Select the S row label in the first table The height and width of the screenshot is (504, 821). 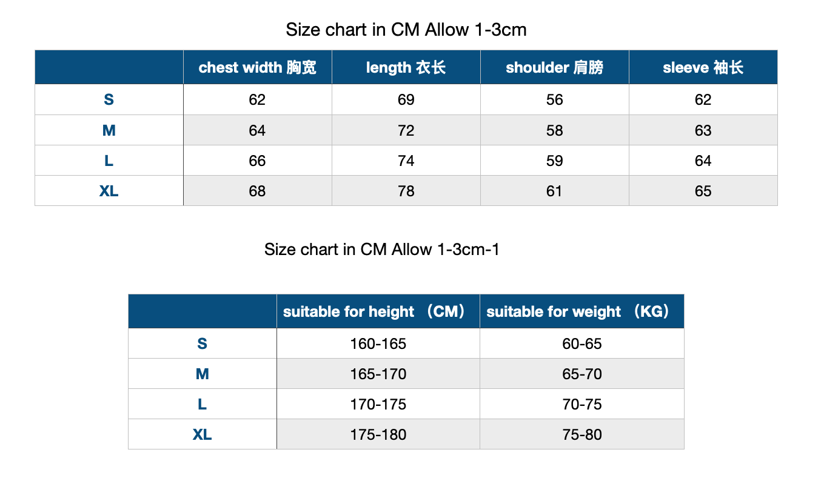click(109, 100)
